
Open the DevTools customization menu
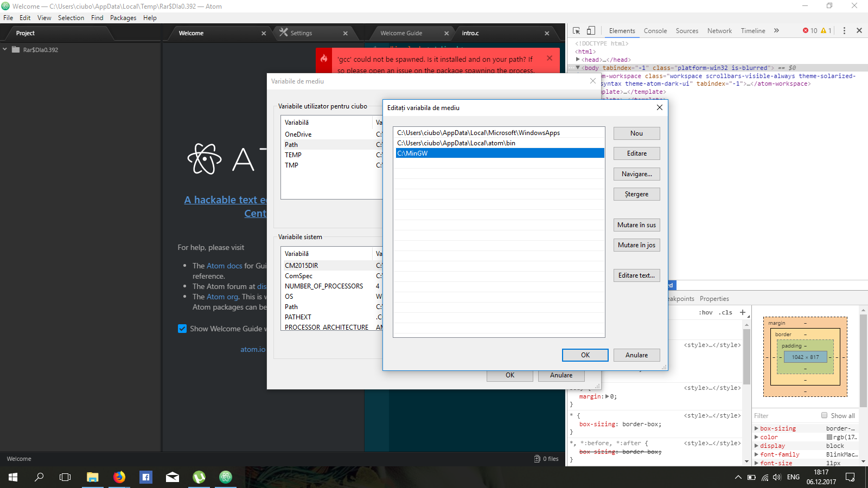click(844, 31)
